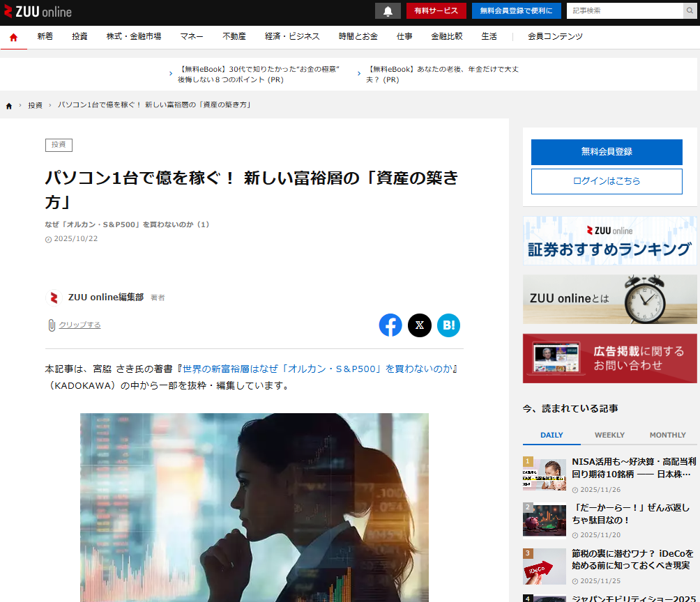The height and width of the screenshot is (602, 700).
Task: Click the notification bell icon
Action: 388,10
